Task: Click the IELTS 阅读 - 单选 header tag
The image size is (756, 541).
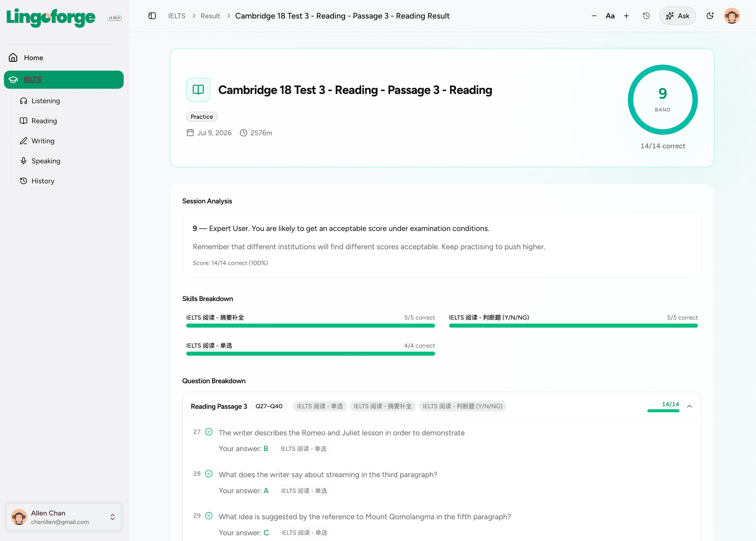Action: [x=320, y=406]
